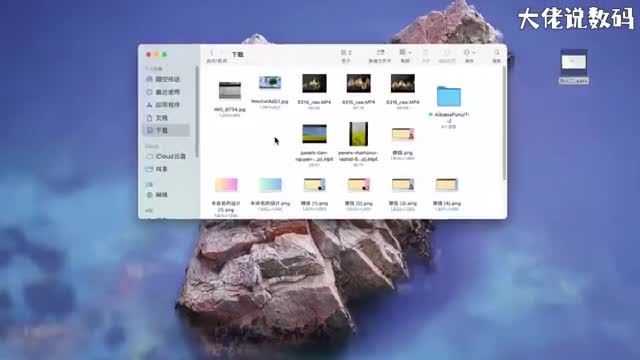Screen dimensions: 640x360
Task: Create a new folder with the 新建文件夹 icon
Action: point(380,52)
